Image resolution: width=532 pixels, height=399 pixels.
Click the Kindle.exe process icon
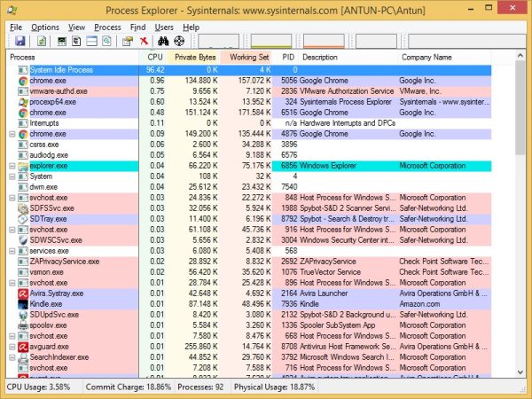coord(23,303)
